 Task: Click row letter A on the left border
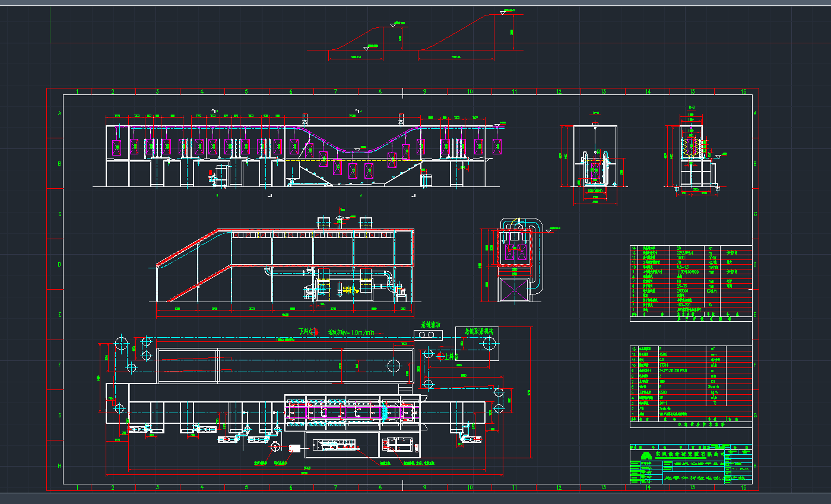(58, 113)
